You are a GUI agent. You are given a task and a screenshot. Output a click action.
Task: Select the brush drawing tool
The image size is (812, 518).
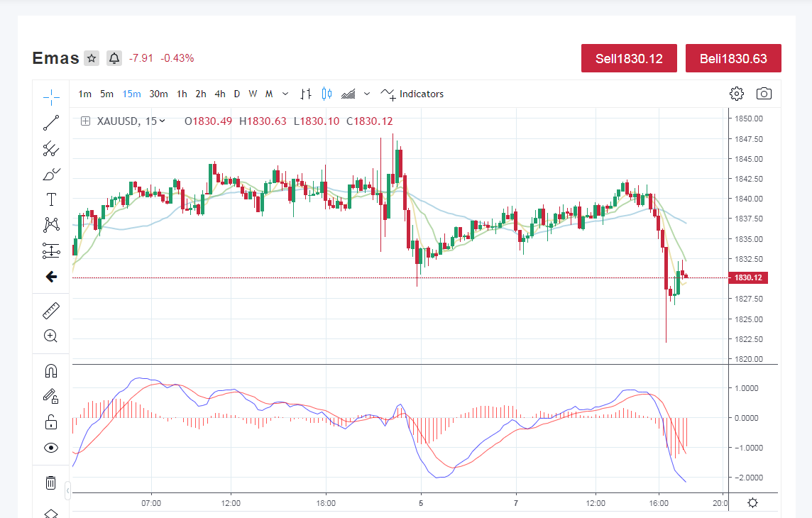pos(51,174)
